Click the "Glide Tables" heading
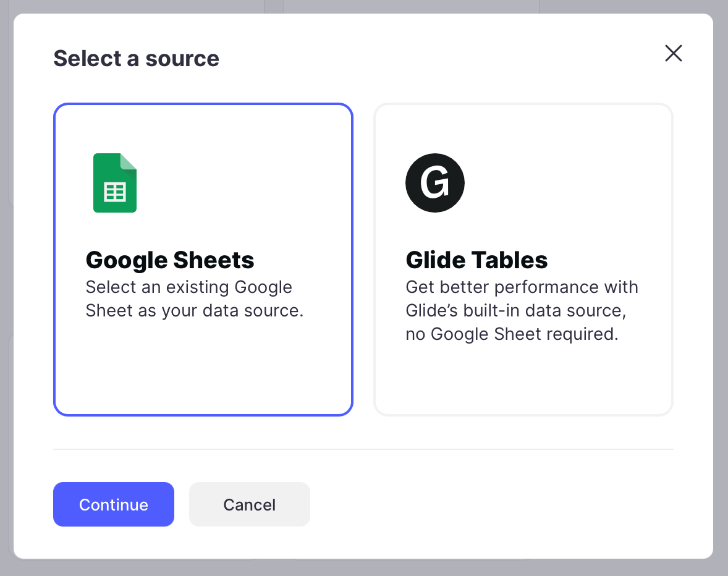Screen dimensions: 728x576 click(476, 260)
